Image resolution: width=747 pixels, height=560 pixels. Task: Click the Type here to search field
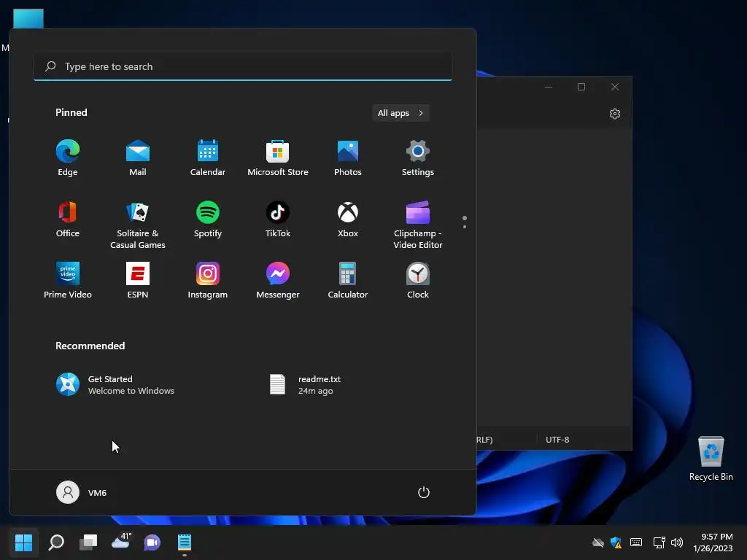243,66
